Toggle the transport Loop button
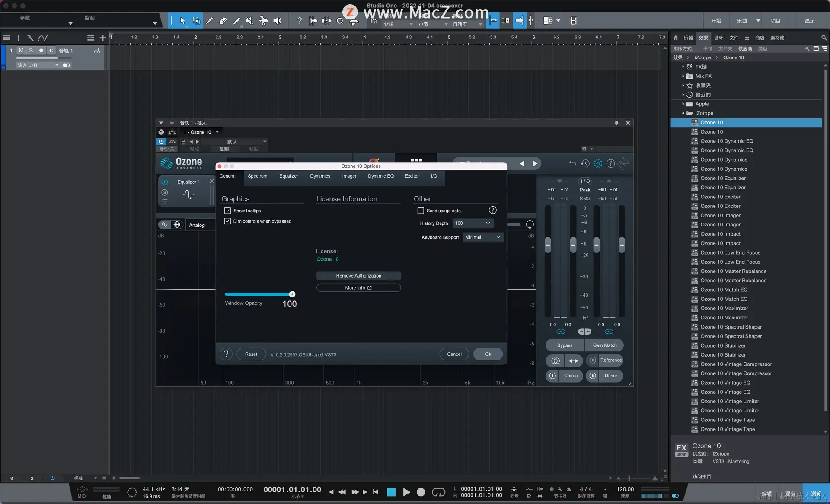The width and height of the screenshot is (830, 504). (438, 492)
